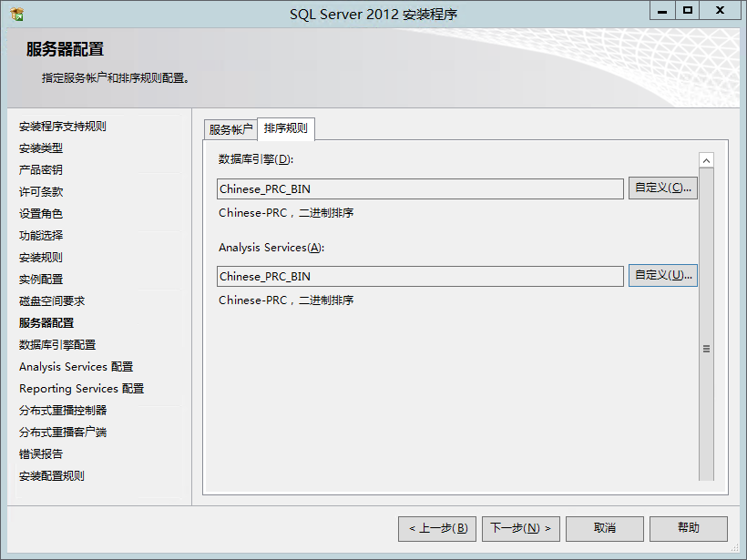Select 产品密钥 step in sidebar
Viewport: 747px width, 560px height.
click(41, 170)
